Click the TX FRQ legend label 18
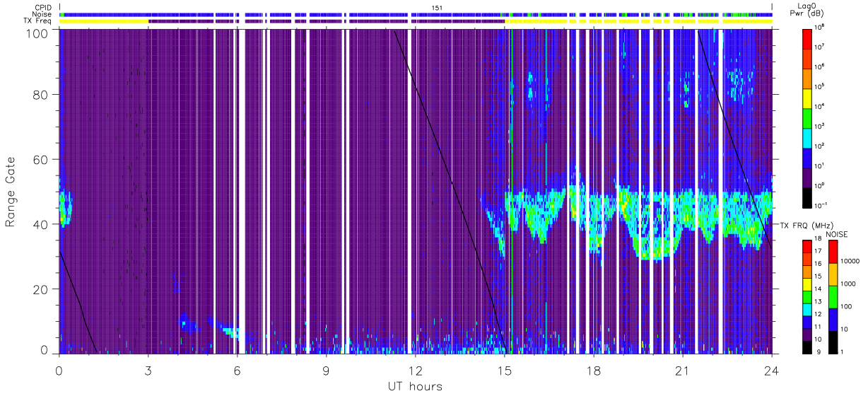The height and width of the screenshot is (401, 868). (x=819, y=239)
